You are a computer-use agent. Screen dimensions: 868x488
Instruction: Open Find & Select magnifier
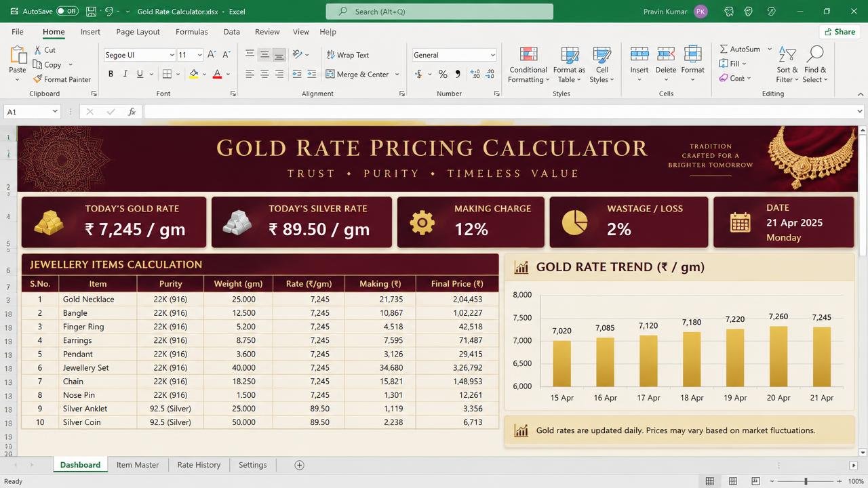[815, 65]
